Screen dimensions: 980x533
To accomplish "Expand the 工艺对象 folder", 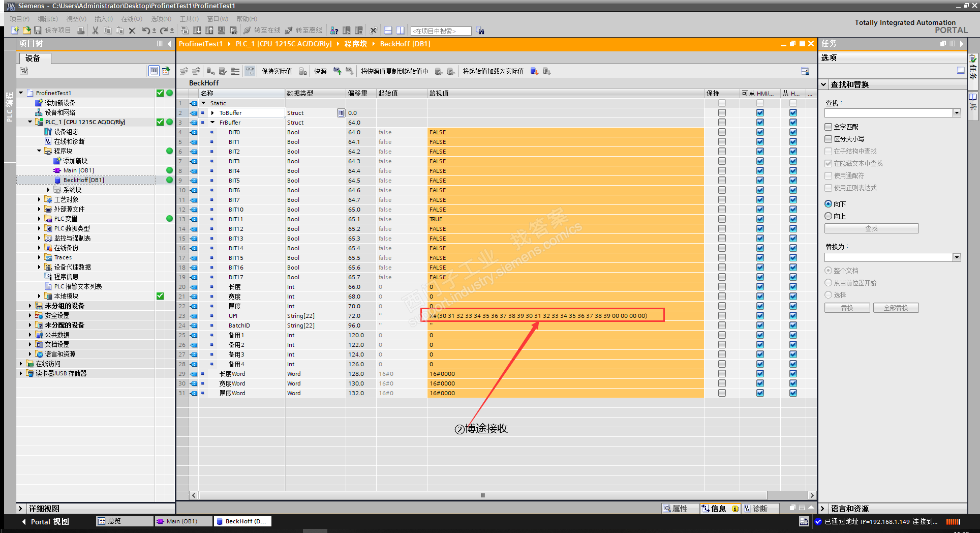I will click(x=39, y=199).
